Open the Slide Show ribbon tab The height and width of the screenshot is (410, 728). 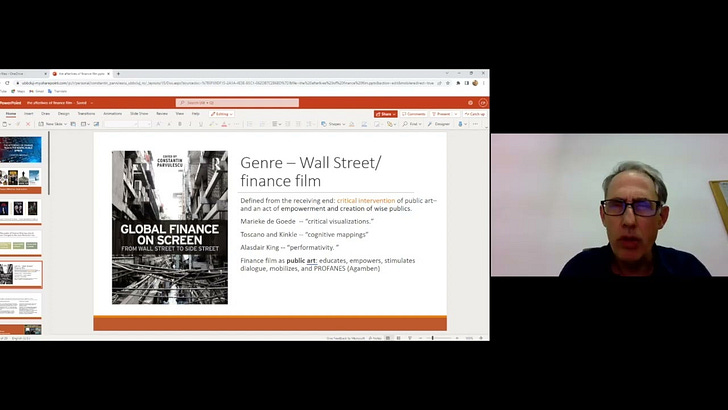(139, 114)
